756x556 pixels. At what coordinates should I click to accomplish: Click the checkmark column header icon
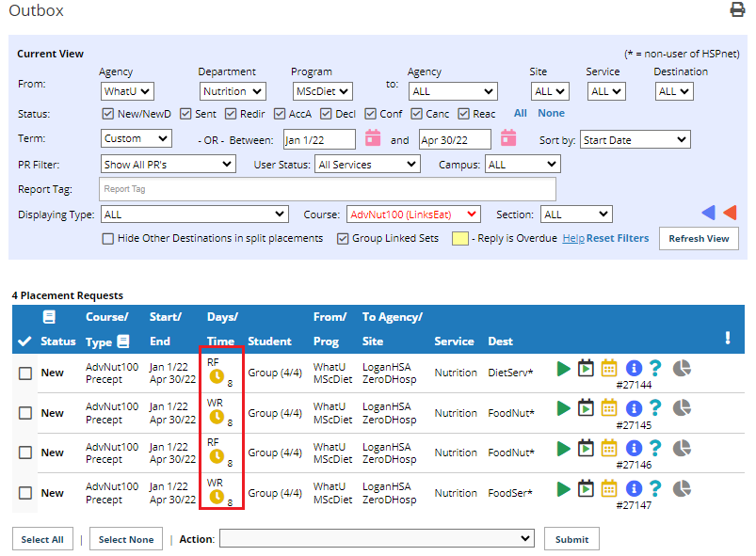click(24, 342)
